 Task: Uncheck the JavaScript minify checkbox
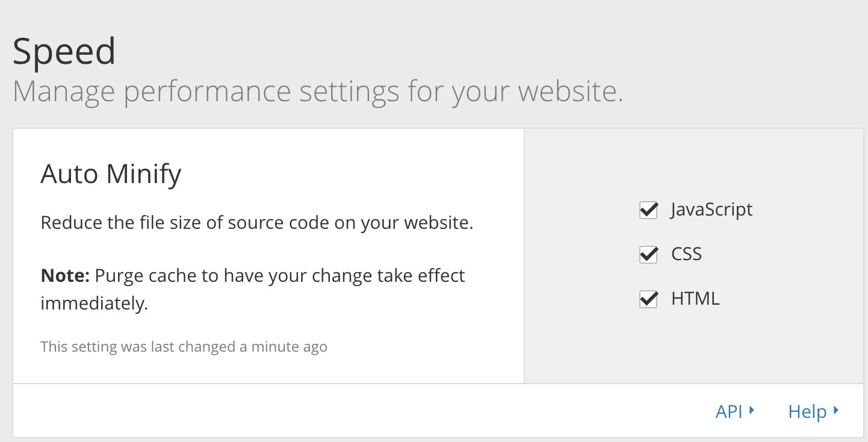tap(648, 211)
